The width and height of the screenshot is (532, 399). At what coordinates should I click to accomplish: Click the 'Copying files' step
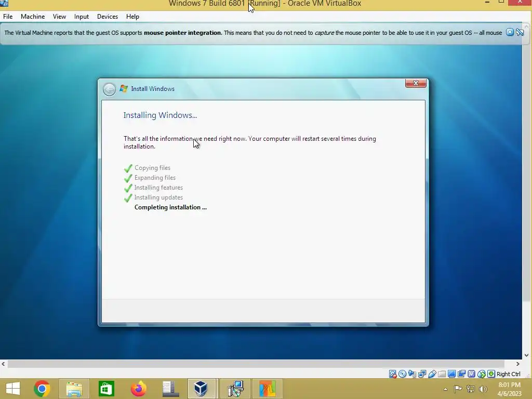pyautogui.click(x=152, y=168)
